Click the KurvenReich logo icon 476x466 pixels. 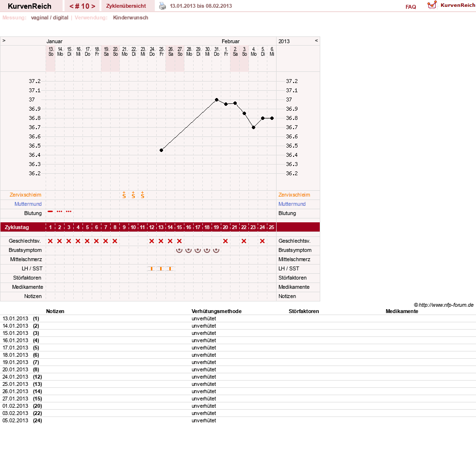(432, 5)
